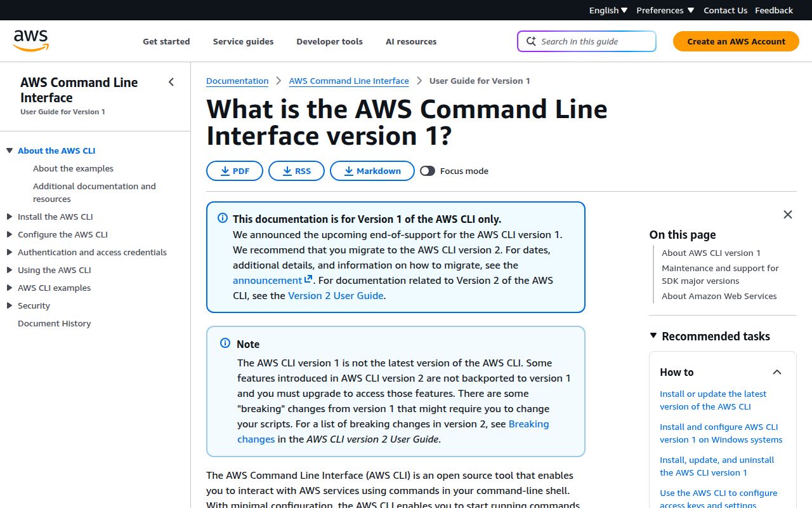Open the Service guides menu
The height and width of the screenshot is (508, 812).
click(243, 41)
